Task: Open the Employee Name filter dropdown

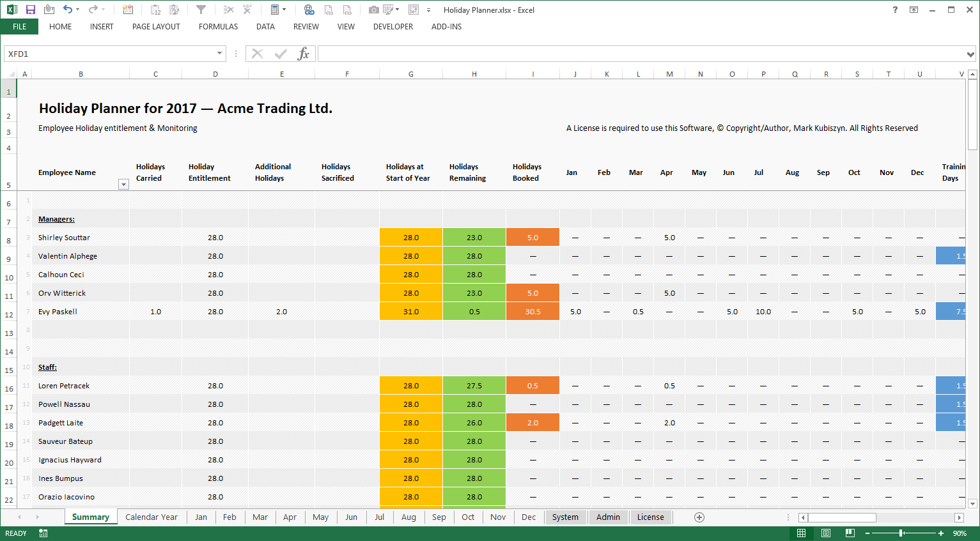Action: (123, 185)
